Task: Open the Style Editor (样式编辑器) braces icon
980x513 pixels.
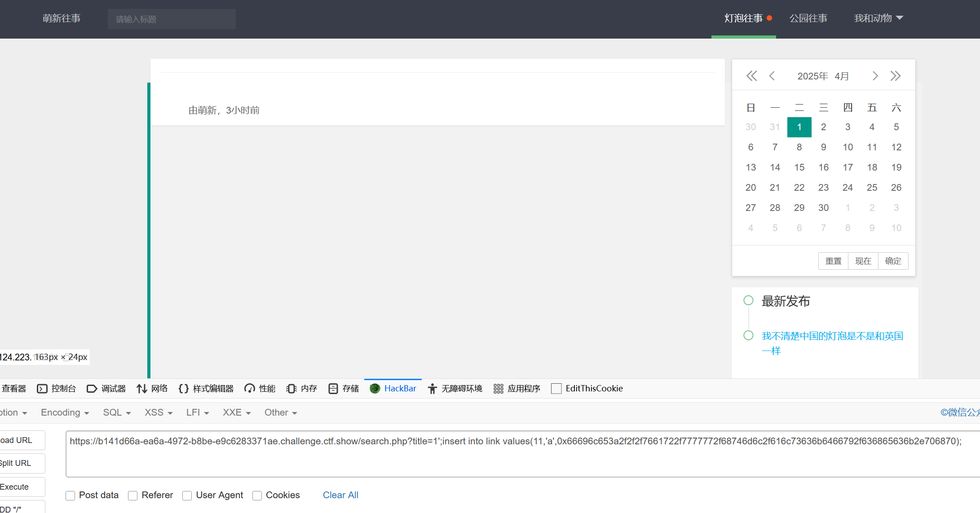Action: [183, 389]
